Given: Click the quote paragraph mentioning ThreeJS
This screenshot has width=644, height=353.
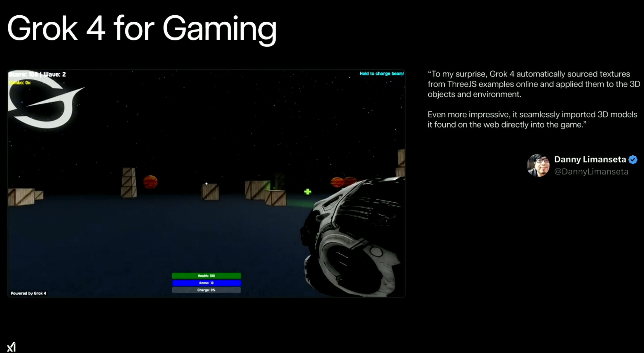Looking at the screenshot, I should 534,84.
